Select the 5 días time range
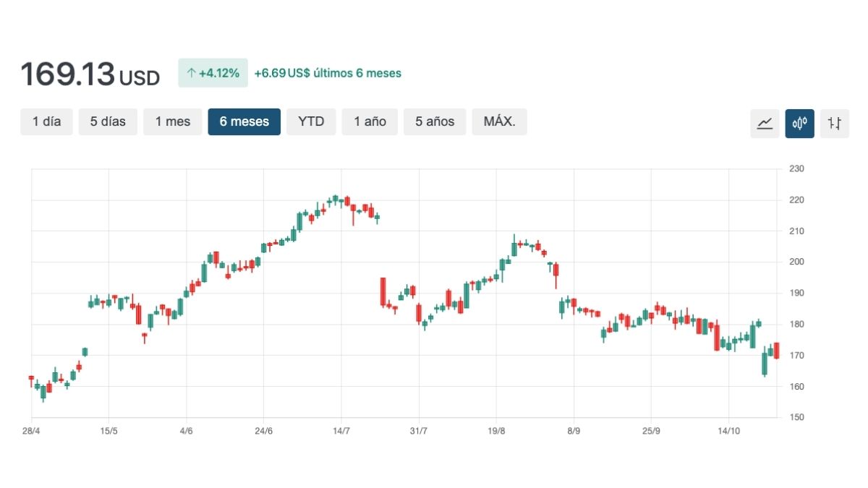Viewport: 868px width, 488px height. 108,121
